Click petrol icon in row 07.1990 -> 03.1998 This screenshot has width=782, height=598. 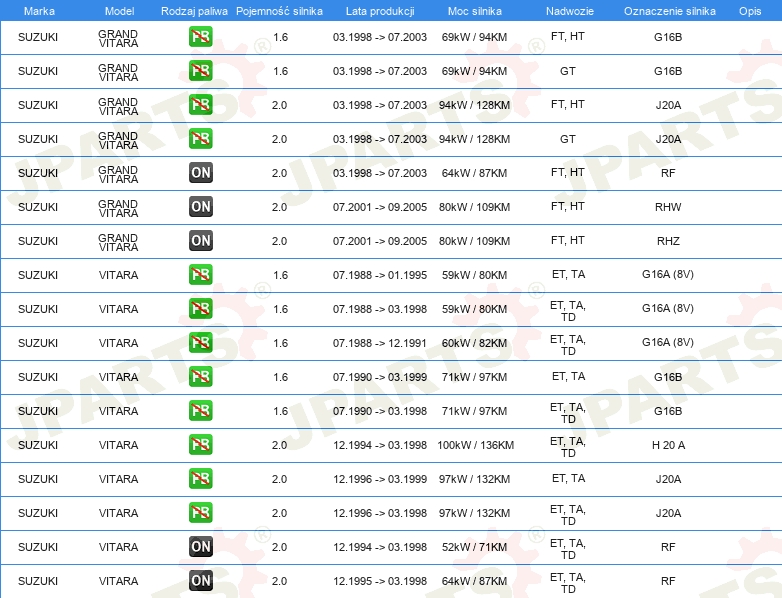[x=200, y=410]
